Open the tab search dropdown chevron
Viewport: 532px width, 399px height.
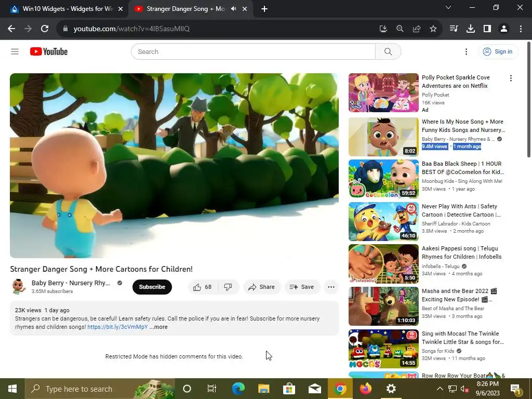point(448,7)
